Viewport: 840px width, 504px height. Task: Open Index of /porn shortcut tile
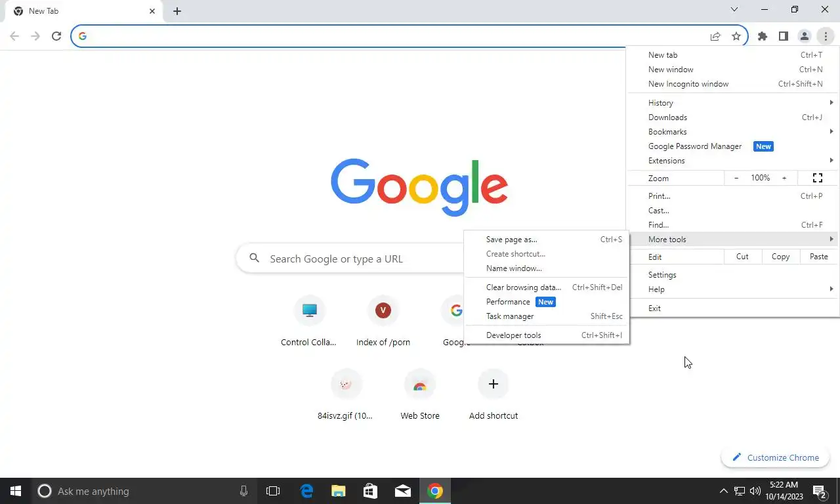(x=383, y=320)
